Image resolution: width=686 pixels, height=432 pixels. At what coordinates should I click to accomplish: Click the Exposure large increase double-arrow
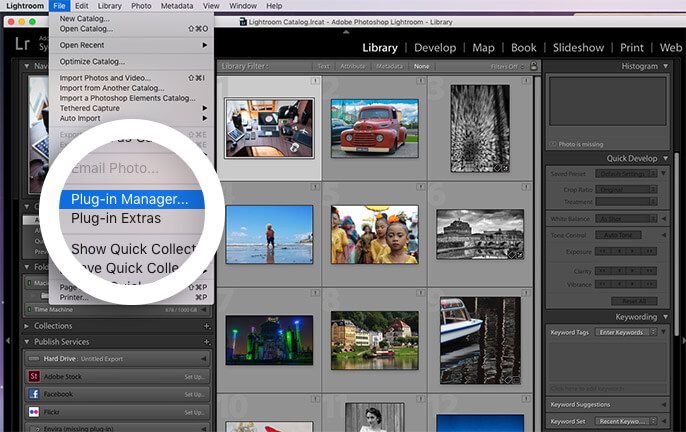pyautogui.click(x=650, y=251)
